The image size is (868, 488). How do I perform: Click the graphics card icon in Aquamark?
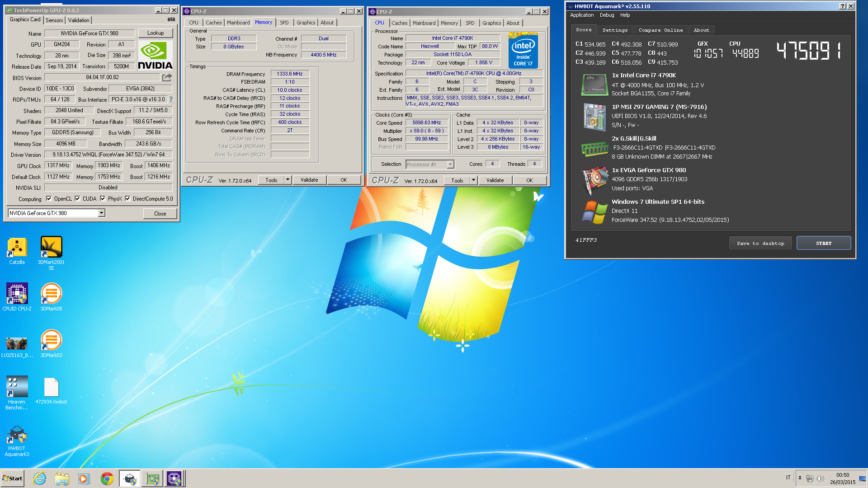pos(594,180)
